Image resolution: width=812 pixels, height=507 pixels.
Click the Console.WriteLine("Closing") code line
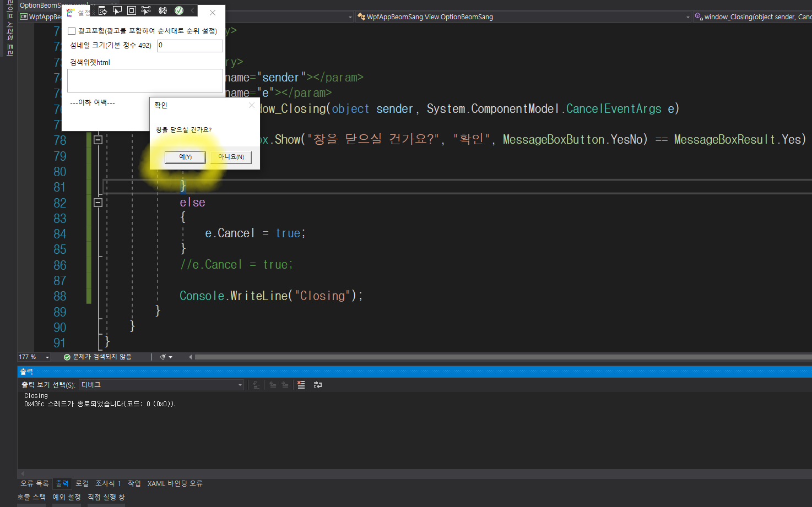(271, 296)
